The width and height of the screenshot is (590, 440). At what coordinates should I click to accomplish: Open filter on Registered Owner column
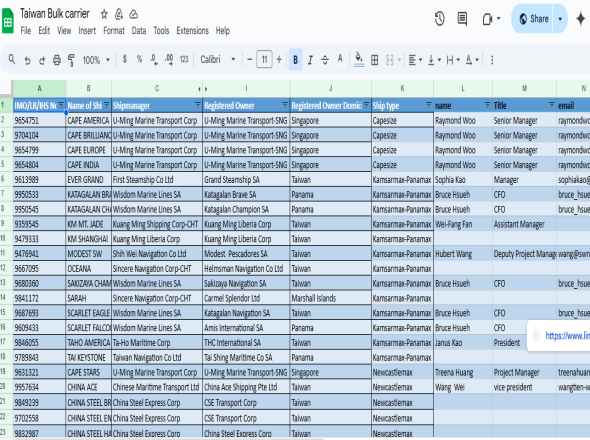point(285,105)
